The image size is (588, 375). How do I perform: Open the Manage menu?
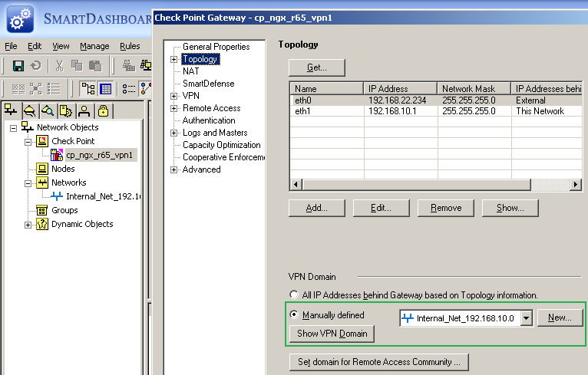click(94, 46)
